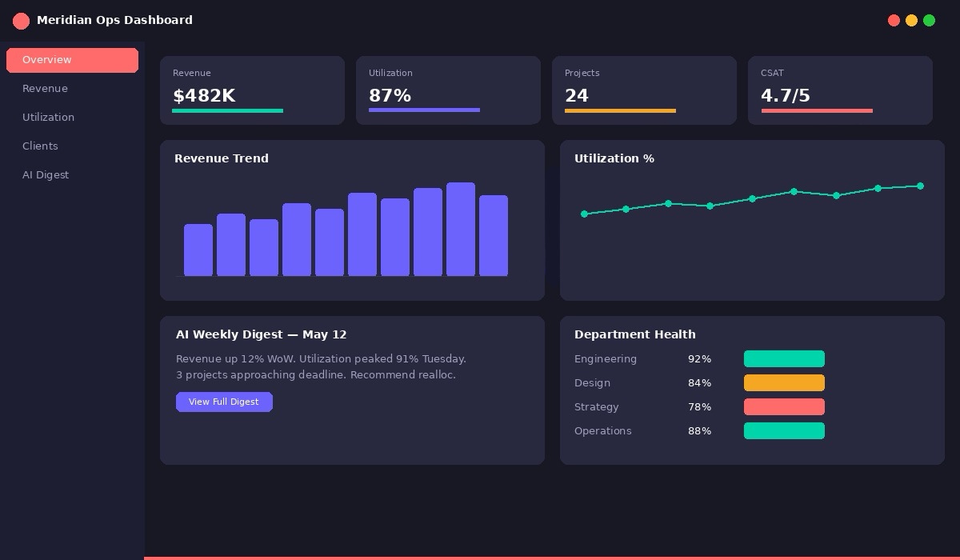This screenshot has width=960, height=560.
Task: Click the first bar in Revenue Trend
Action: [x=198, y=250]
